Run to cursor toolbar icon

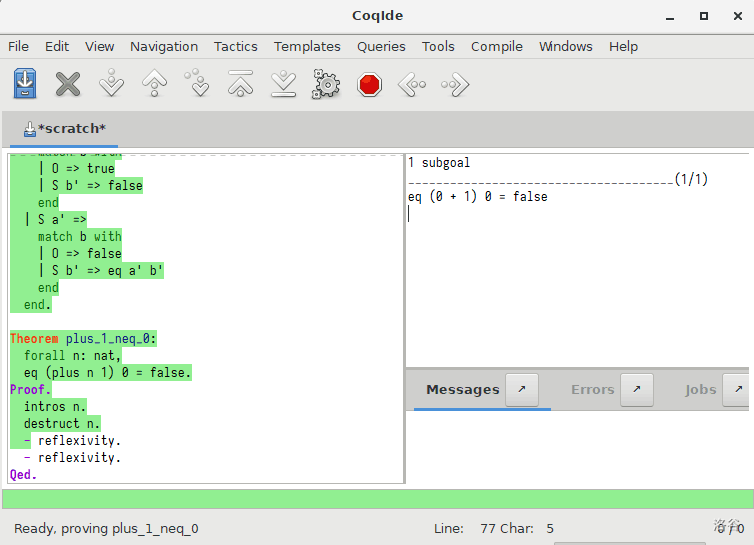[x=198, y=84]
